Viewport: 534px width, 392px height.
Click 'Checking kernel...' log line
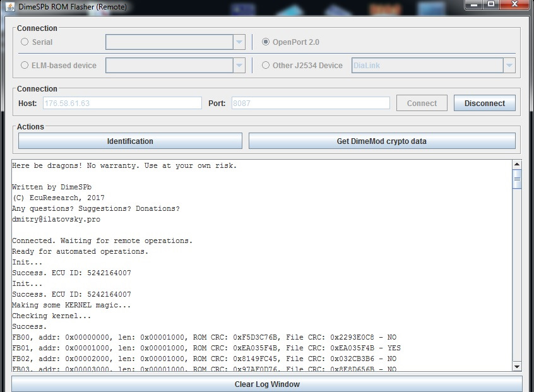(51, 316)
